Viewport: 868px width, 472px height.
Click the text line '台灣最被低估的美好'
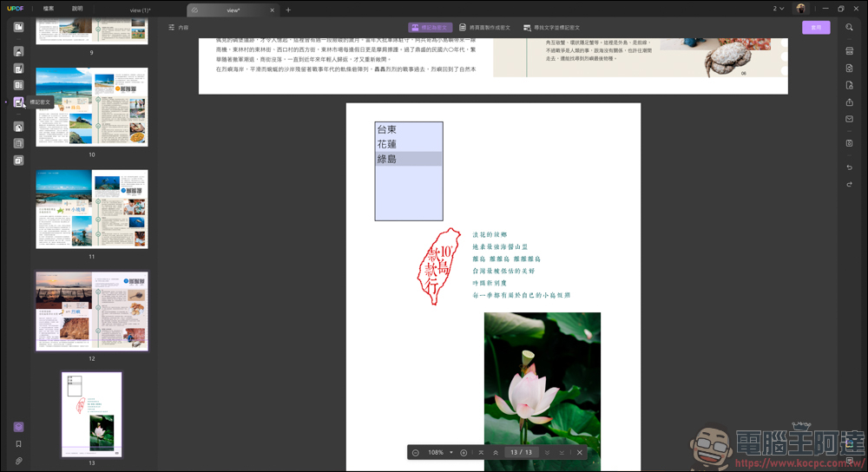click(503, 271)
